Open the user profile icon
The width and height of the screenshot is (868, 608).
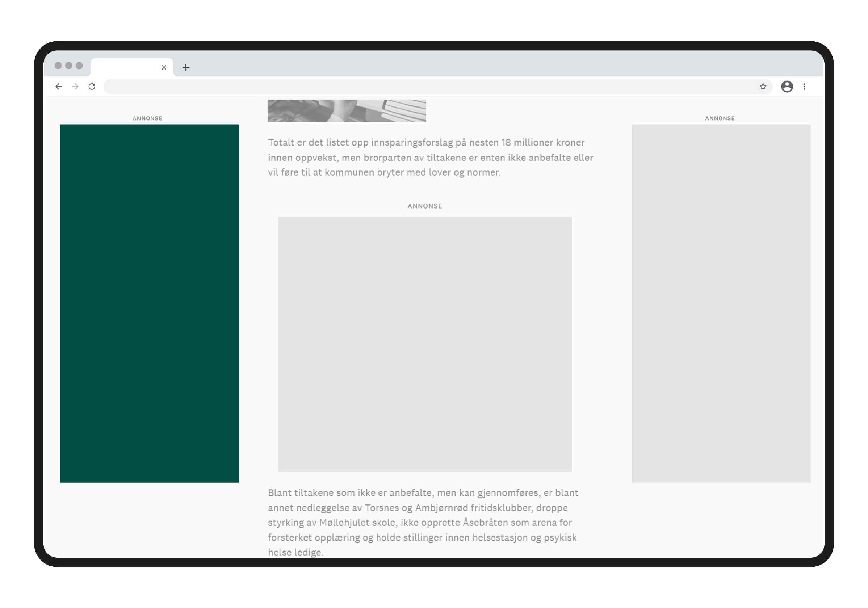pyautogui.click(x=787, y=87)
